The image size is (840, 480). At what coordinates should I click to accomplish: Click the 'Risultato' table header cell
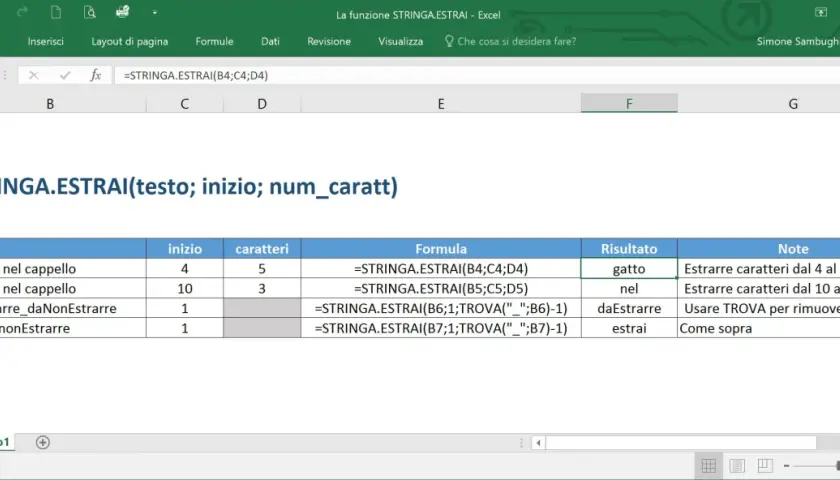629,249
